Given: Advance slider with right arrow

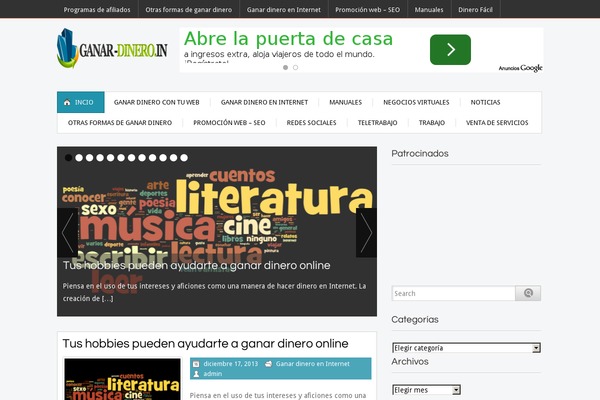Looking at the screenshot, I should [366, 232].
